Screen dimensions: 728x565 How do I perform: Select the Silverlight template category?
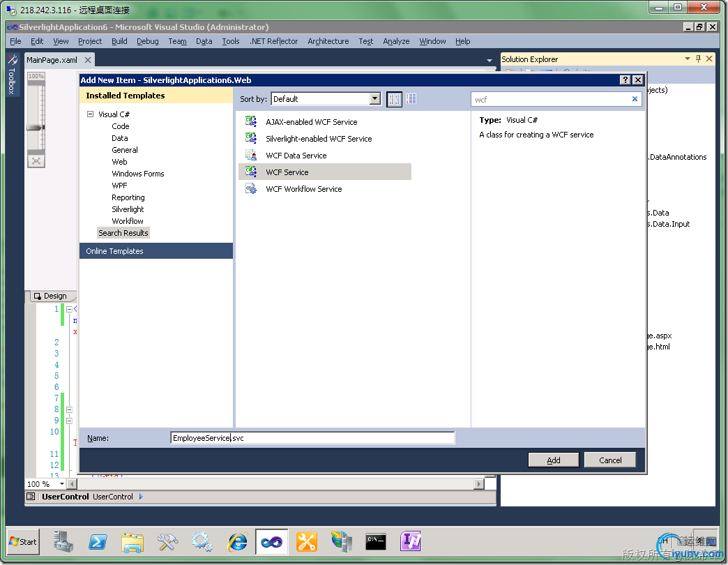click(x=128, y=209)
